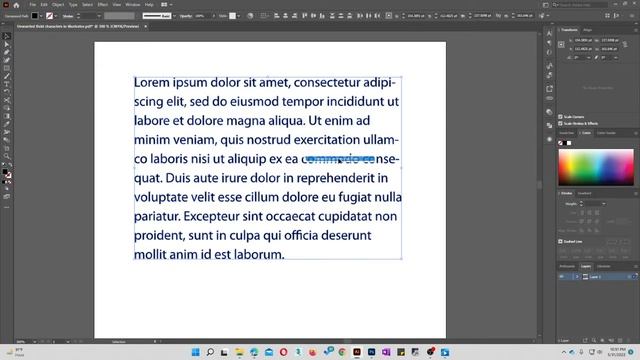Open the Help menu

coord(149,5)
